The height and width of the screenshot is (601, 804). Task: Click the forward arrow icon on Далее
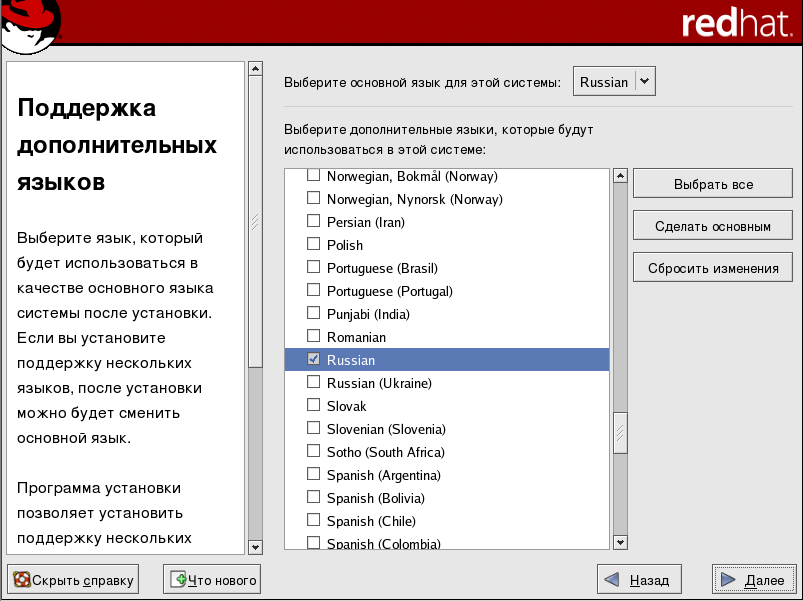coord(729,579)
